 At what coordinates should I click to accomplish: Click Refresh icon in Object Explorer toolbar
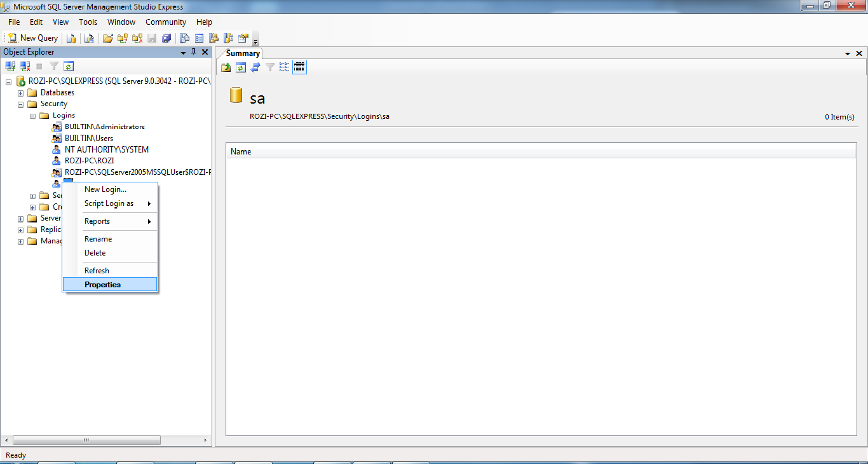pyautogui.click(x=69, y=66)
